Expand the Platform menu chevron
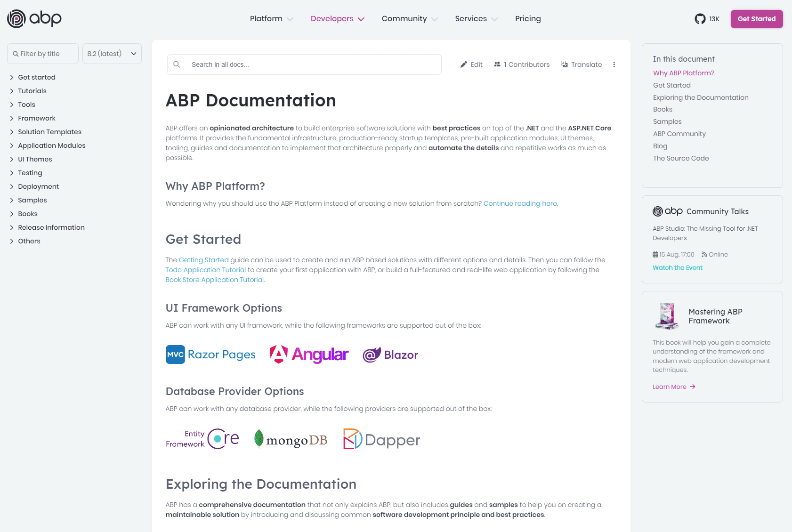Screen dimensions: 792x532 pyautogui.click(x=290, y=19)
